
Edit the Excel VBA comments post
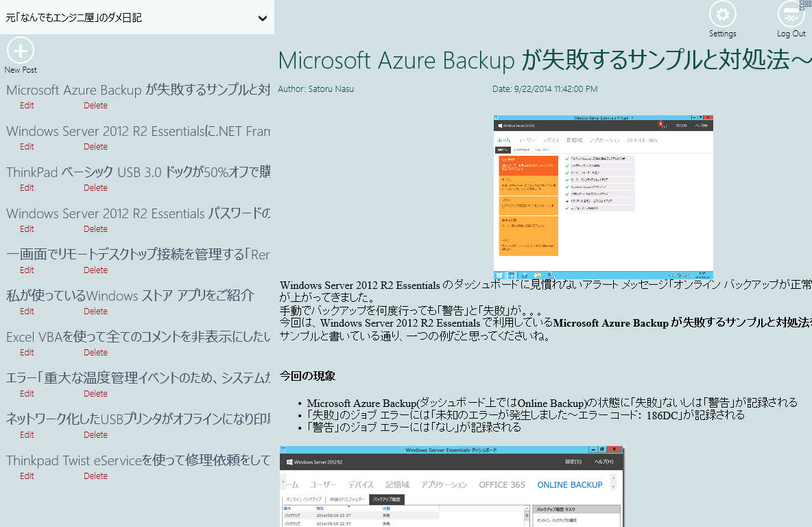[27, 353]
